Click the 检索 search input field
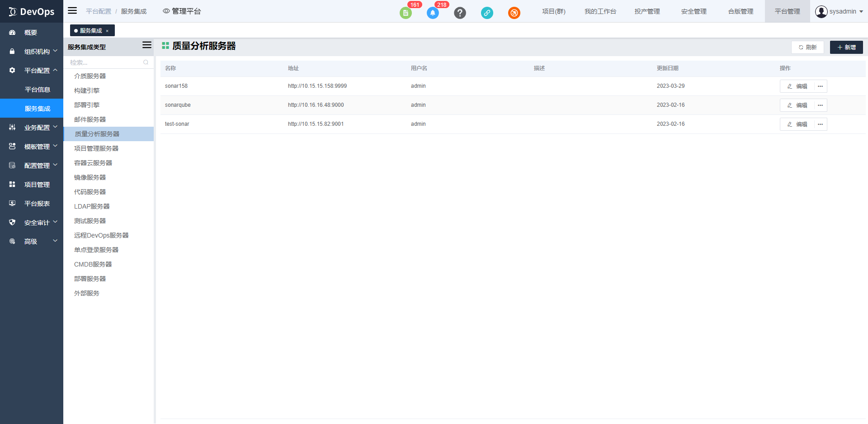The height and width of the screenshot is (424, 868). [x=104, y=62]
